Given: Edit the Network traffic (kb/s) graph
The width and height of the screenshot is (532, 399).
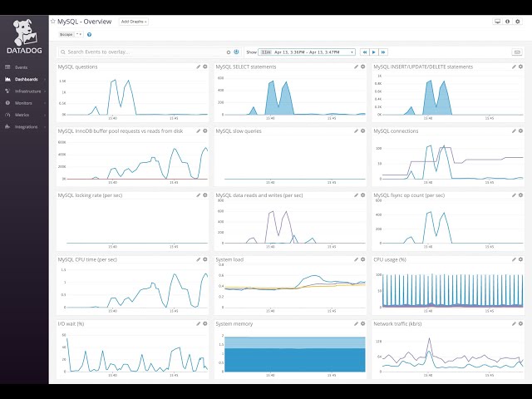Looking at the screenshot, I should [514, 323].
